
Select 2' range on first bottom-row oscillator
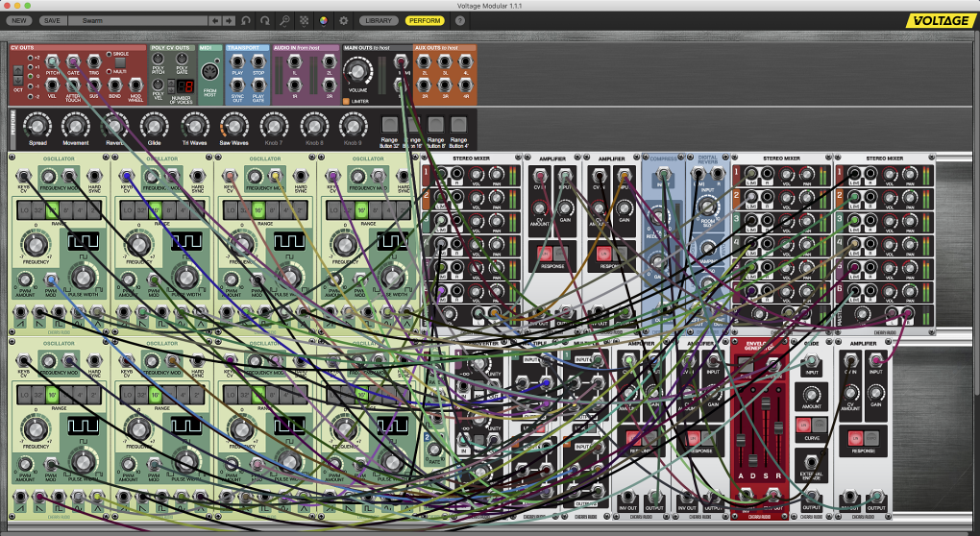94,395
